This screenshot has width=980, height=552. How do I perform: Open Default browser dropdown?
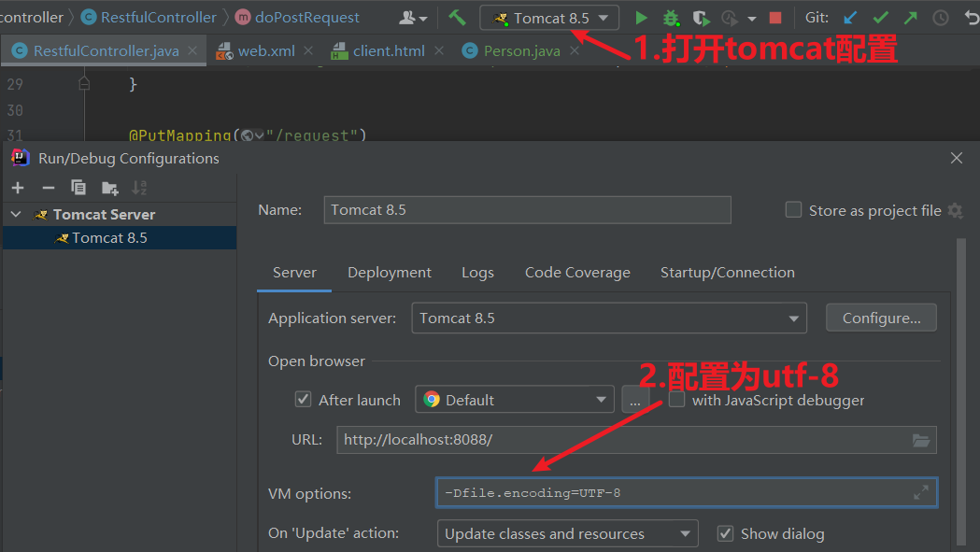515,400
